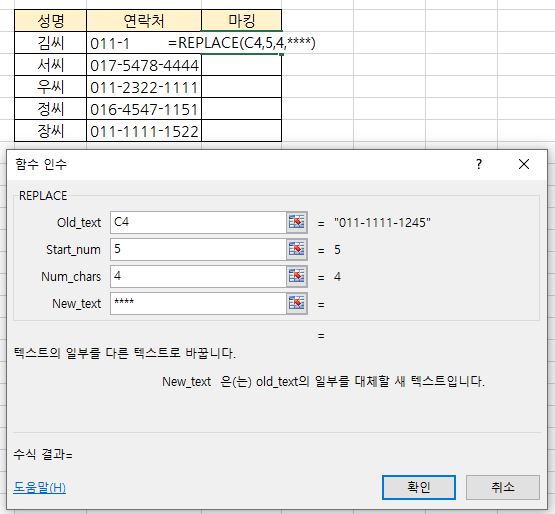Screen dimensions: 555x514
Task: Select empty 마킹 cell in 서씨 row
Action: point(241,65)
